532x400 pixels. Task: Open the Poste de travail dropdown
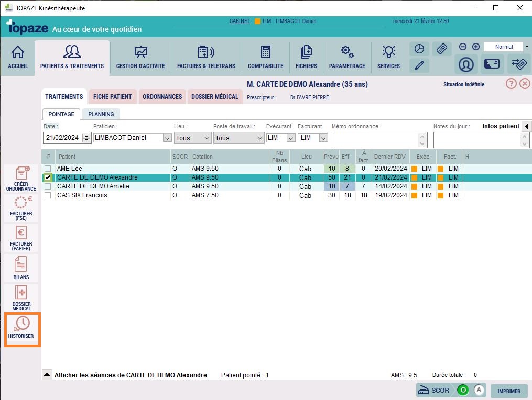pos(238,138)
